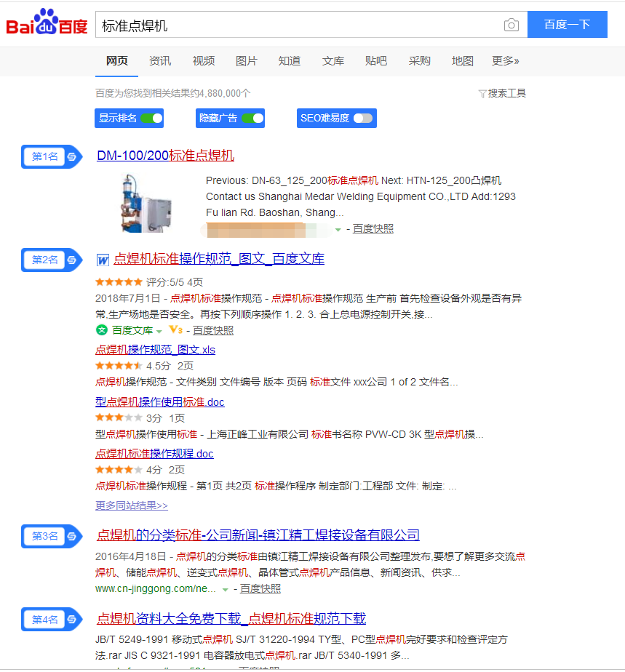Click the 百度一下 search button
Image resolution: width=625 pixels, height=672 pixels.
(x=567, y=25)
